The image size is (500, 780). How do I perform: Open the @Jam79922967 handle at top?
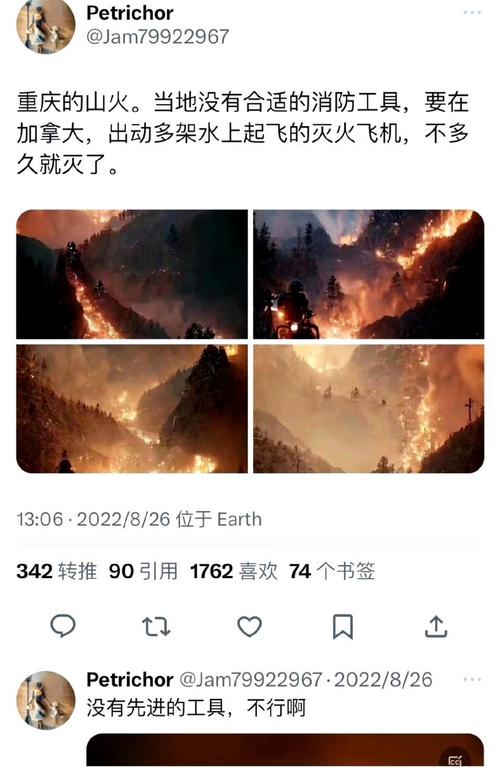[158, 37]
